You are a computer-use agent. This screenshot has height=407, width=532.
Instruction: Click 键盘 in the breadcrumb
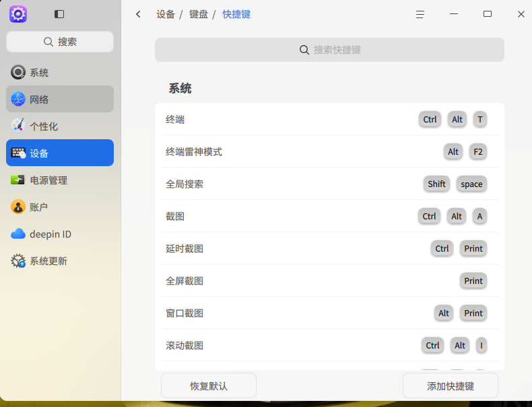[x=199, y=14]
